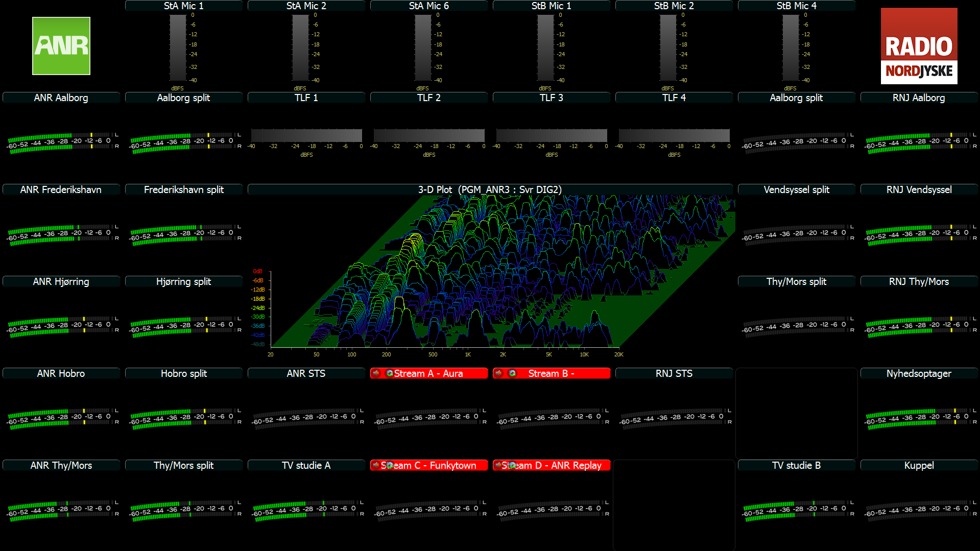Select the ANR Aalborg meter header

tap(61, 98)
